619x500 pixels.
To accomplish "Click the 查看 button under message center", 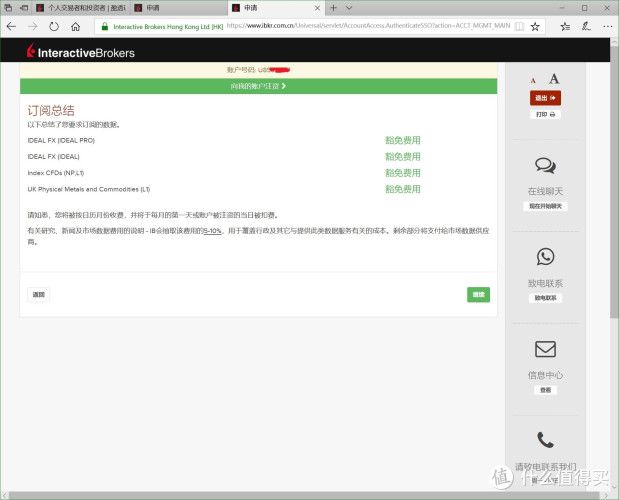I will pyautogui.click(x=545, y=390).
